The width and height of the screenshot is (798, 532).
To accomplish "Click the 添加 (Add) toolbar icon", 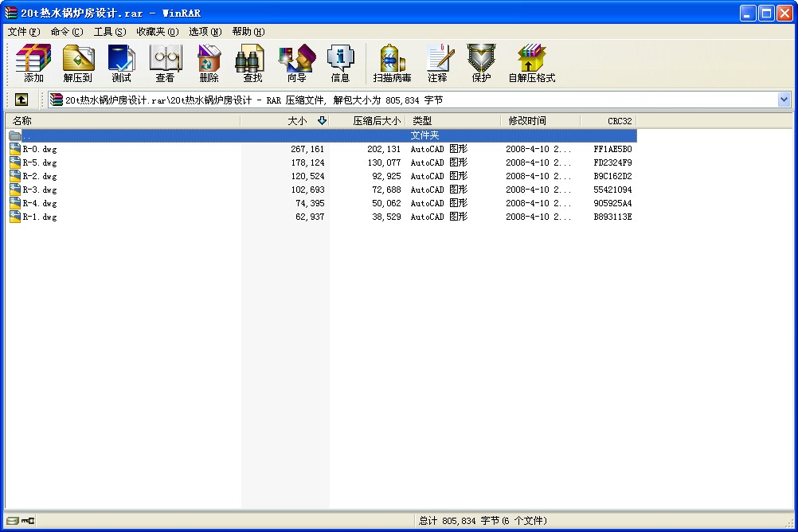I will click(33, 64).
